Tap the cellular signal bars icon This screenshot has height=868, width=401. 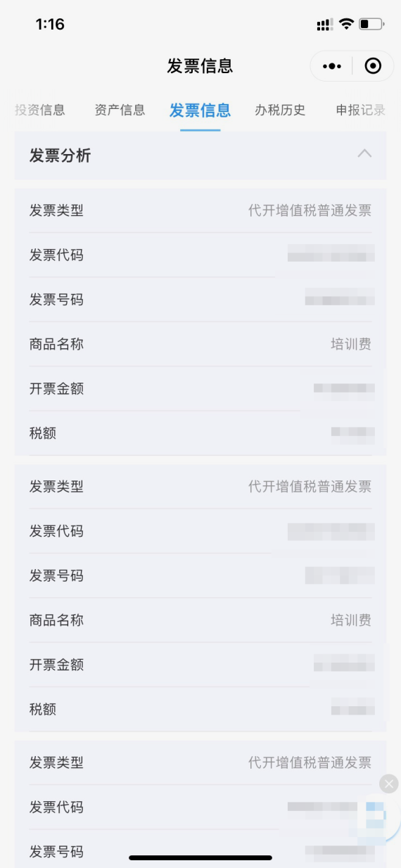tap(325, 25)
